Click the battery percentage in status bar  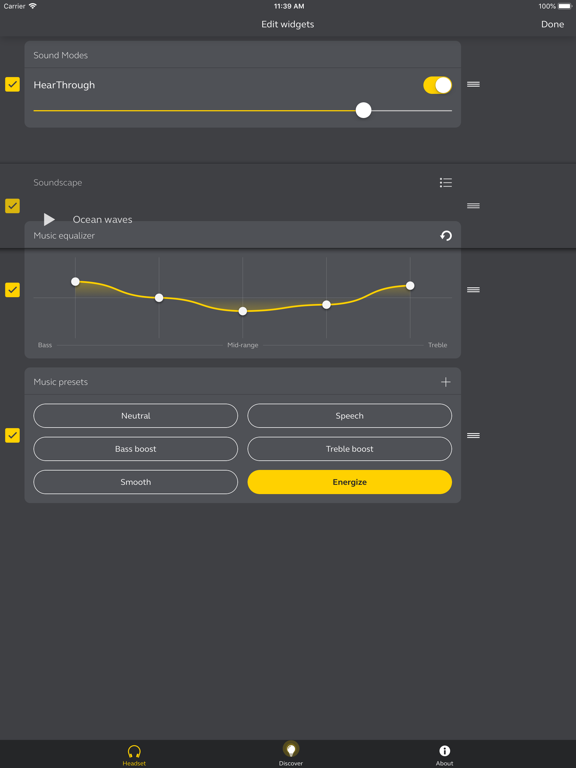pyautogui.click(x=547, y=6)
